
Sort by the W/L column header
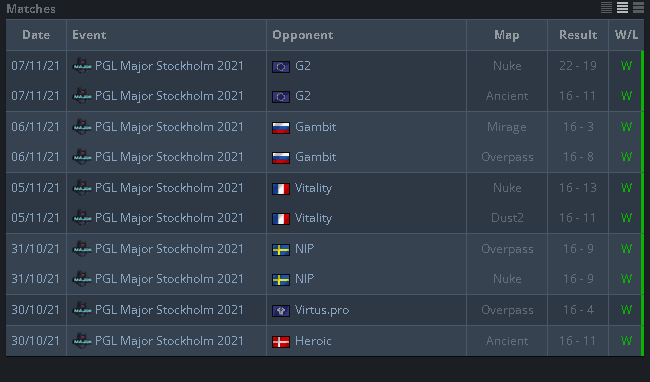point(626,35)
